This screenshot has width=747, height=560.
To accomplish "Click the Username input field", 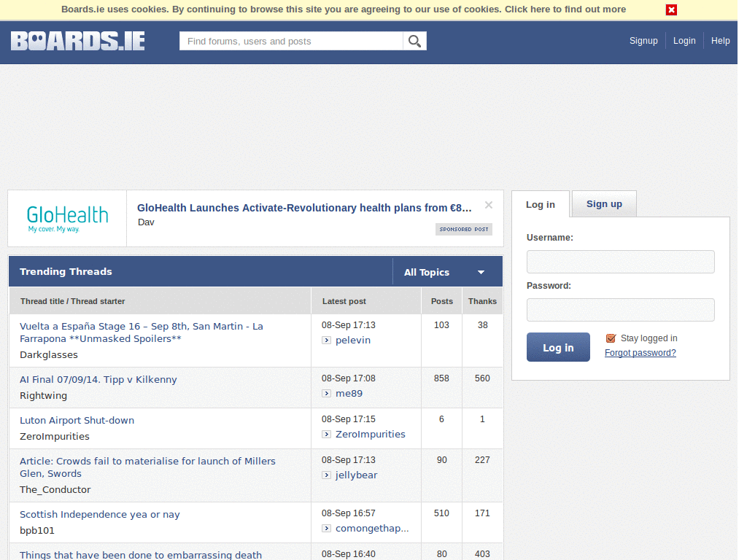I will (620, 262).
